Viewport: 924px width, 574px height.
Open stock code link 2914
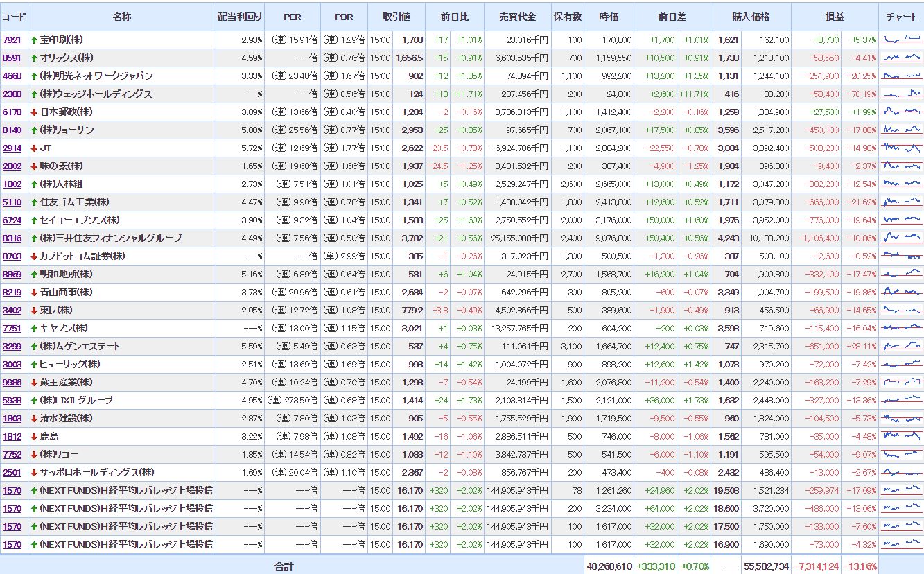pos(12,148)
